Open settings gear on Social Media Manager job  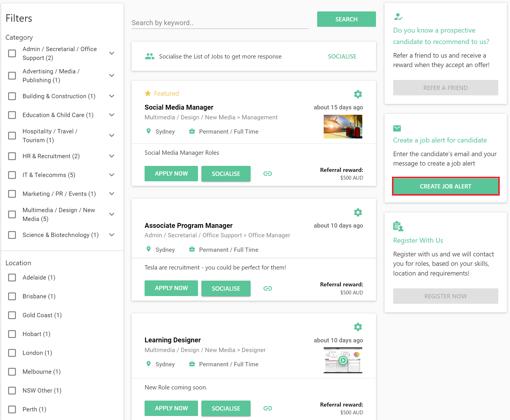click(358, 94)
